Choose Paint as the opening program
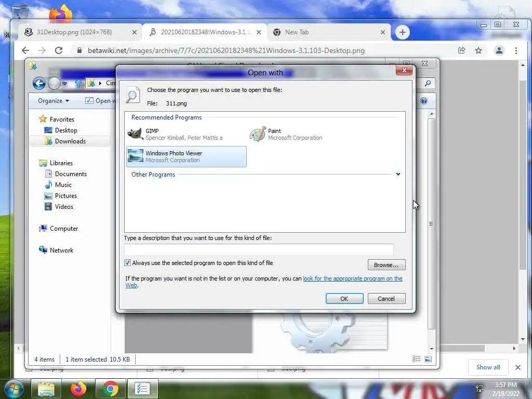The height and width of the screenshot is (399, 532). (x=308, y=134)
